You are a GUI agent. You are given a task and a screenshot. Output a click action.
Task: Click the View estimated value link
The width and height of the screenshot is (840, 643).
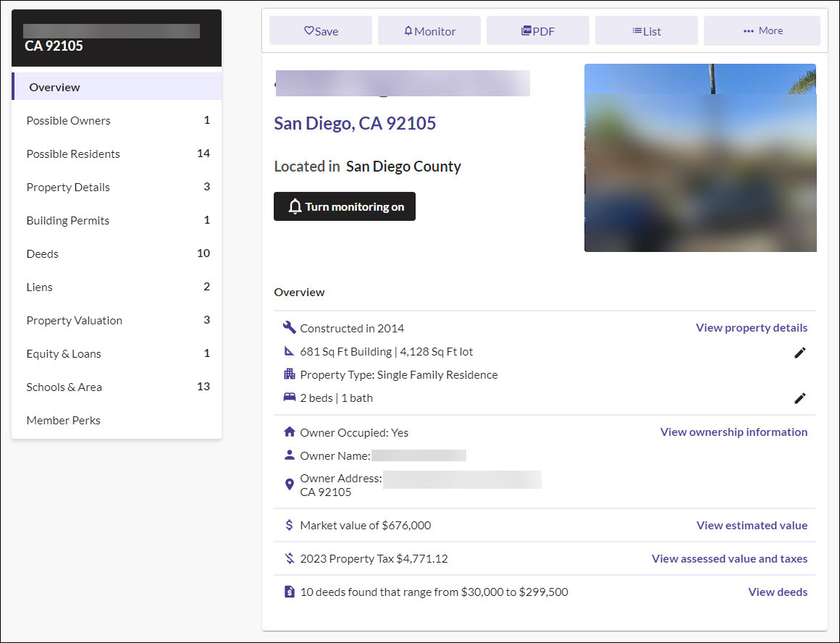752,525
